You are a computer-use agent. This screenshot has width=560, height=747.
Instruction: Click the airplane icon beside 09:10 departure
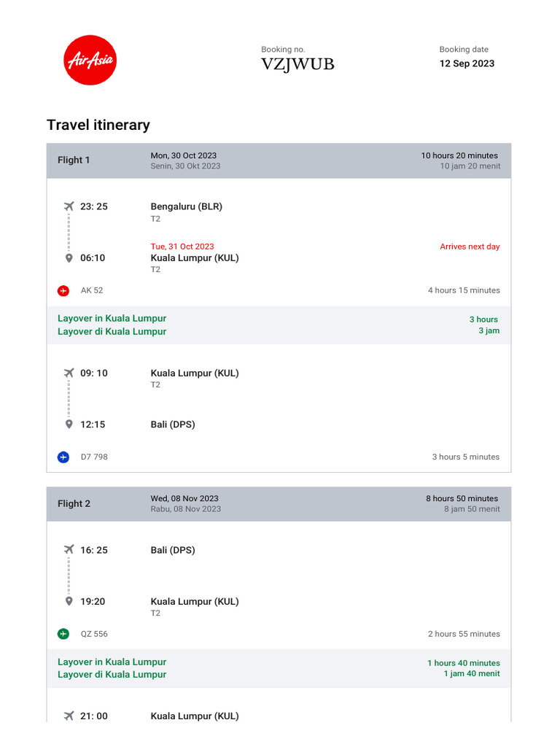pyautogui.click(x=69, y=373)
